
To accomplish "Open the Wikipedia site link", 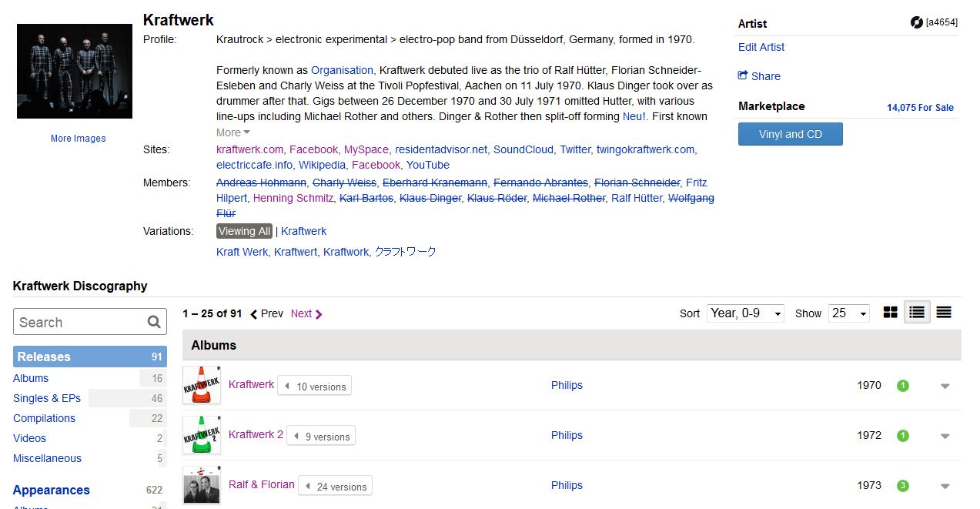I will coord(321,165).
